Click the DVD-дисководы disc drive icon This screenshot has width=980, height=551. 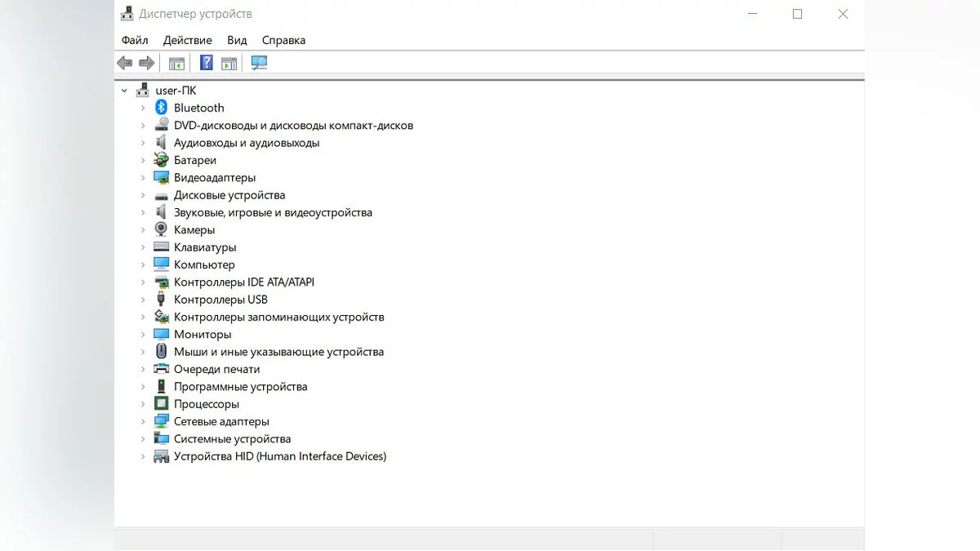161,125
